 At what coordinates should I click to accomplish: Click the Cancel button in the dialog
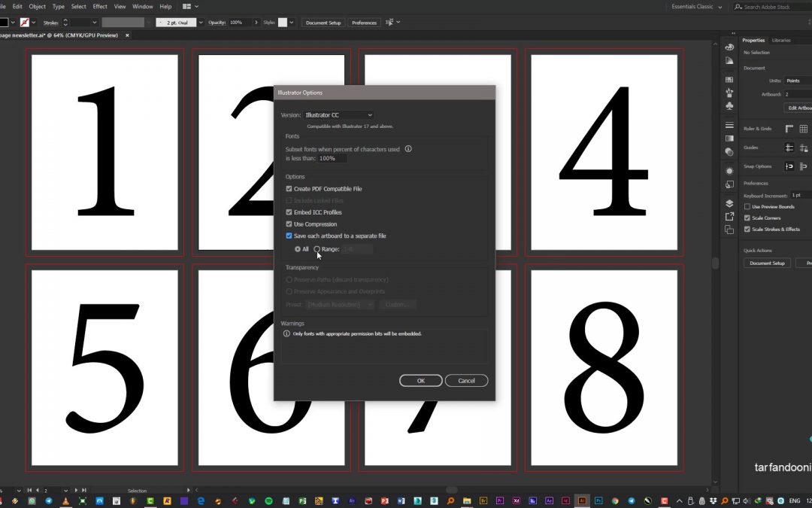pos(466,381)
